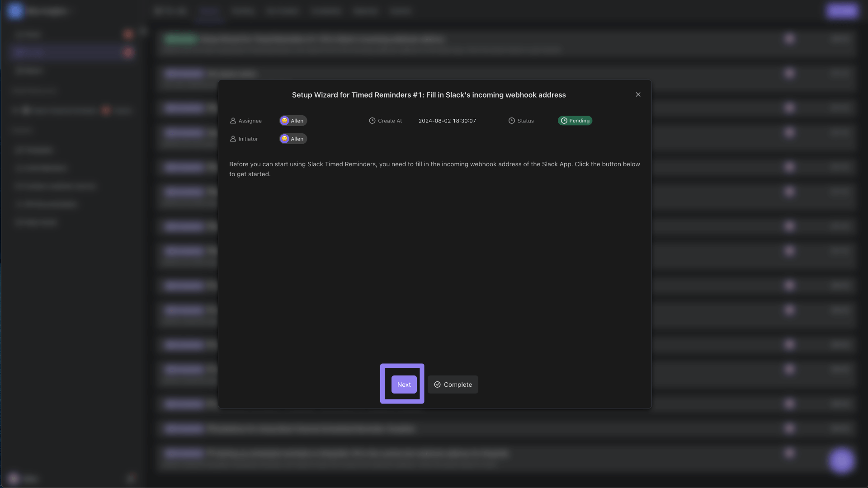Expand the status dropdown from Pending
This screenshot has width=868, height=488.
(x=575, y=120)
